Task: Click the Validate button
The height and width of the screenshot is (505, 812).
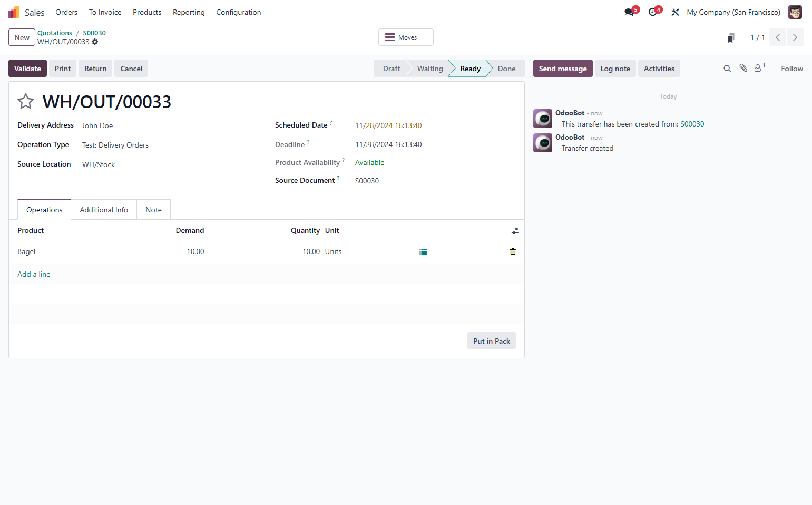Action: tap(27, 69)
